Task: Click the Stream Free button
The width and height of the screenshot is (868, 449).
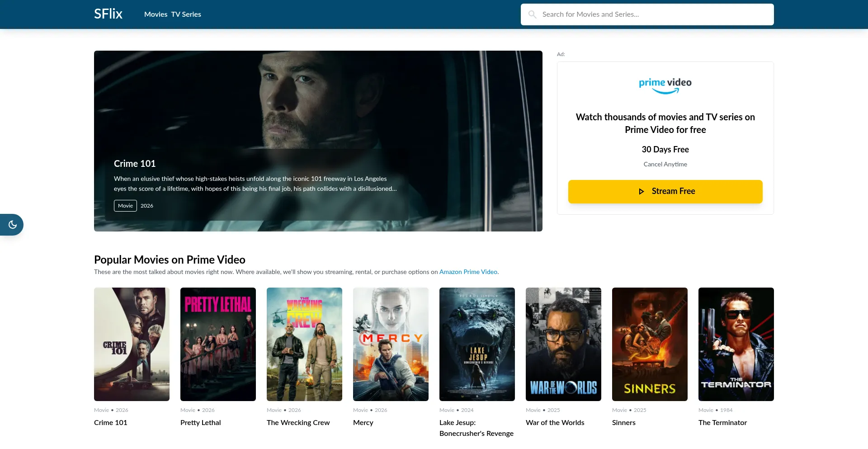Action: [x=665, y=192]
